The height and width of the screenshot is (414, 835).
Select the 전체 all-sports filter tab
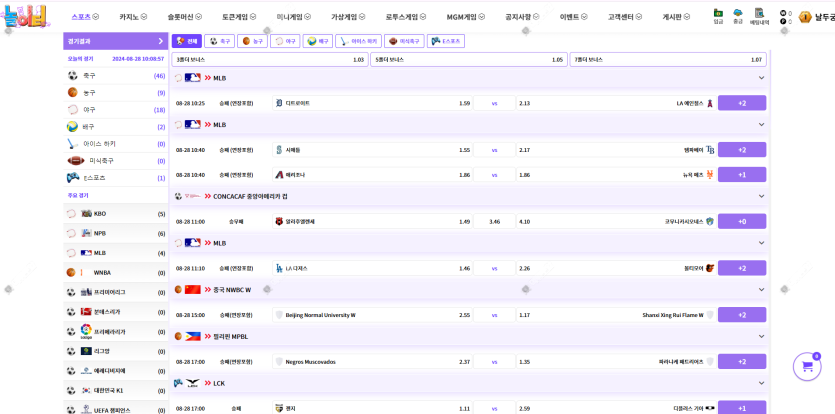pos(187,41)
